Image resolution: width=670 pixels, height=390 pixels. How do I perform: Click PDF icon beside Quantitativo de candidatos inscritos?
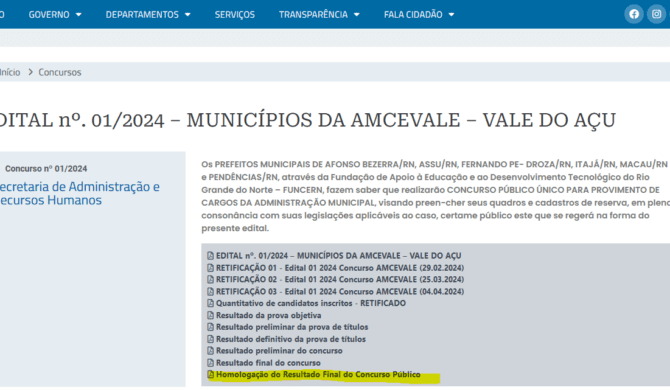click(x=210, y=303)
